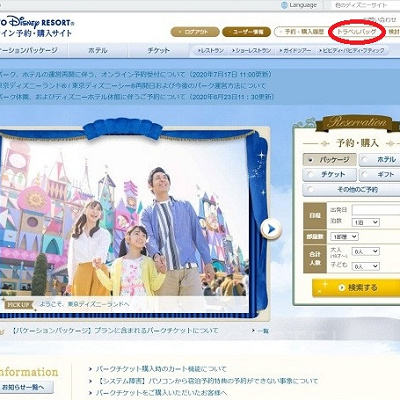Click the ようこそ、東京ディズニーランドへ caption
This screenshot has width=400, height=400.
(84, 304)
